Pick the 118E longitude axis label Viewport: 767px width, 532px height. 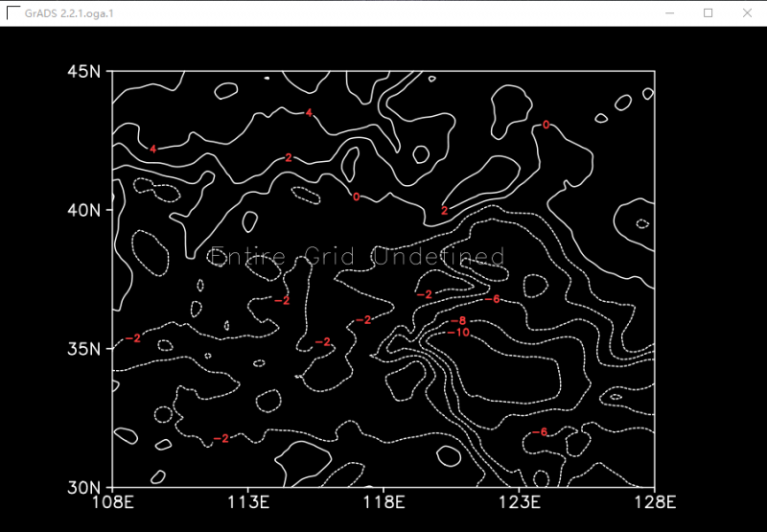click(384, 502)
